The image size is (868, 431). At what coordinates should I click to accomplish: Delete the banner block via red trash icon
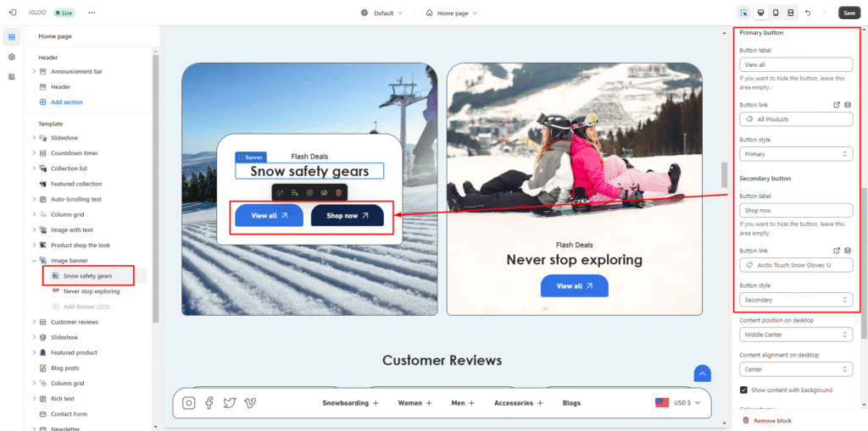tap(338, 193)
